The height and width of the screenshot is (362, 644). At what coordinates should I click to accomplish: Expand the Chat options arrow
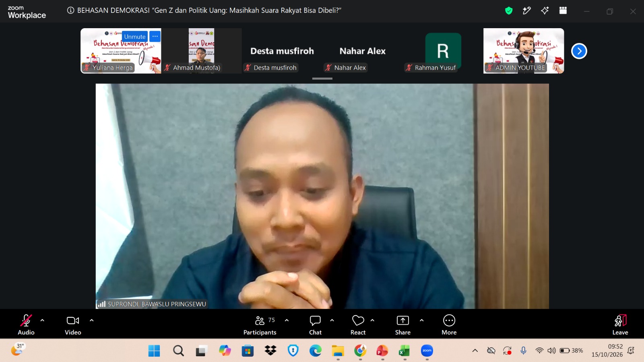pyautogui.click(x=332, y=321)
